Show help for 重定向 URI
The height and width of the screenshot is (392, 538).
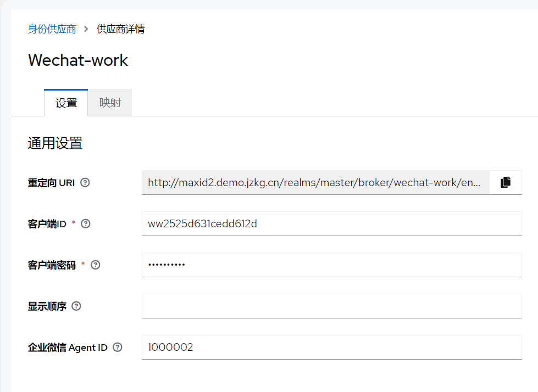85,183
